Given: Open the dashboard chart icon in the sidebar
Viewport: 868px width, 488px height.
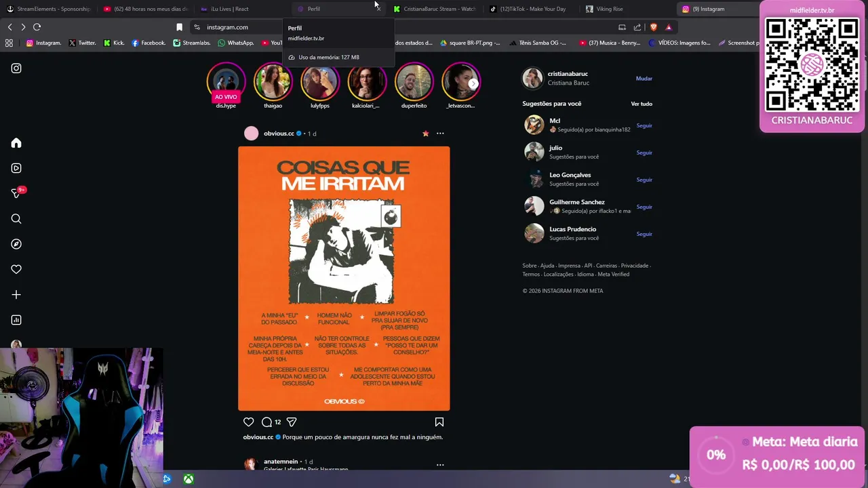Looking at the screenshot, I should tap(16, 320).
